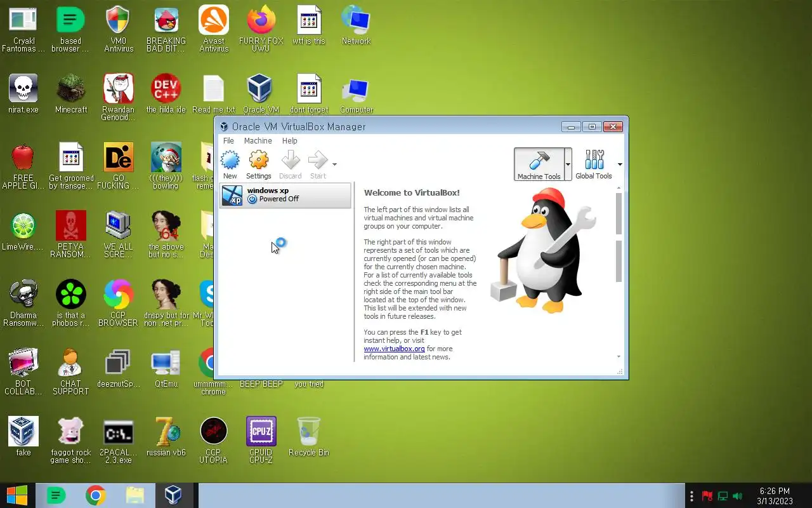812x508 pixels.
Task: Open the wtf is this file
Action: [x=309, y=27]
